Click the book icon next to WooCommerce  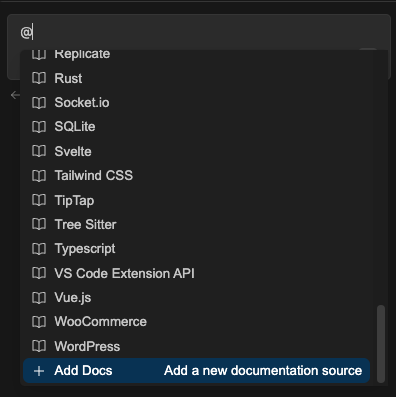39,322
